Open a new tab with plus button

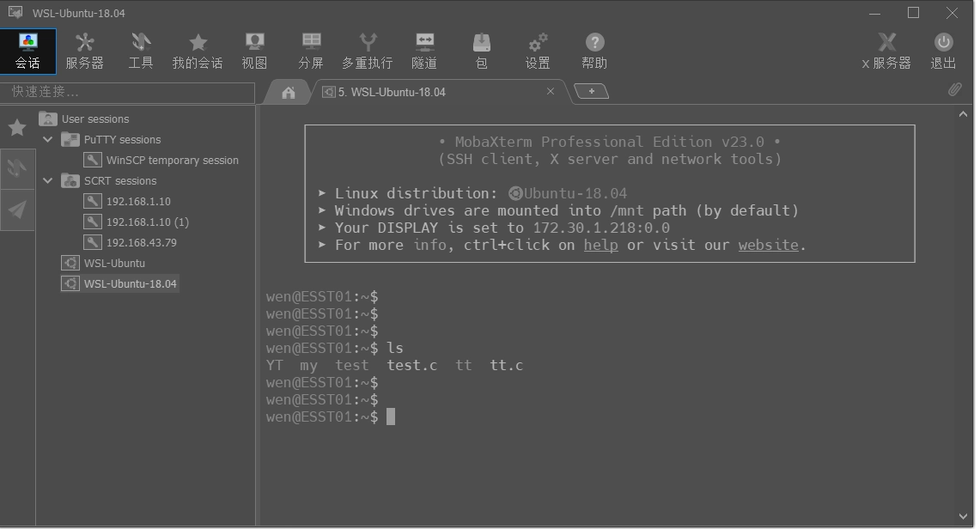[591, 91]
